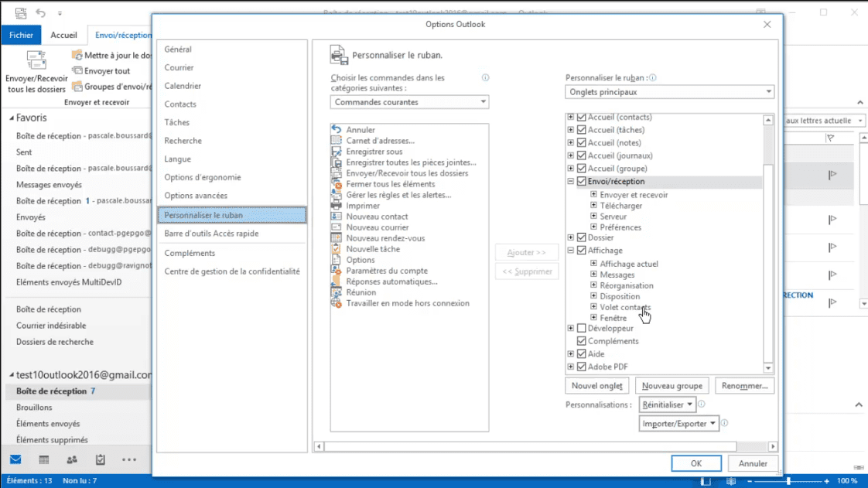Open Calendar view icon in navigation bar
The height and width of the screenshot is (488, 868).
tap(44, 459)
